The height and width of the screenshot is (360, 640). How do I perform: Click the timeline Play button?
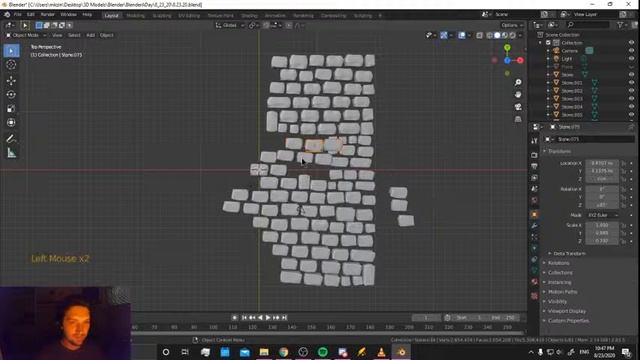coord(268,318)
